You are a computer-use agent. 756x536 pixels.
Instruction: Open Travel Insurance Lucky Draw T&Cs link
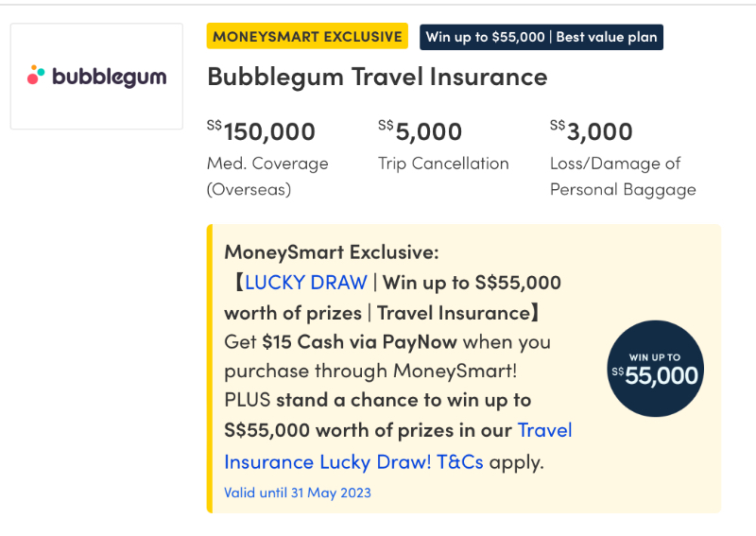tap(398, 446)
